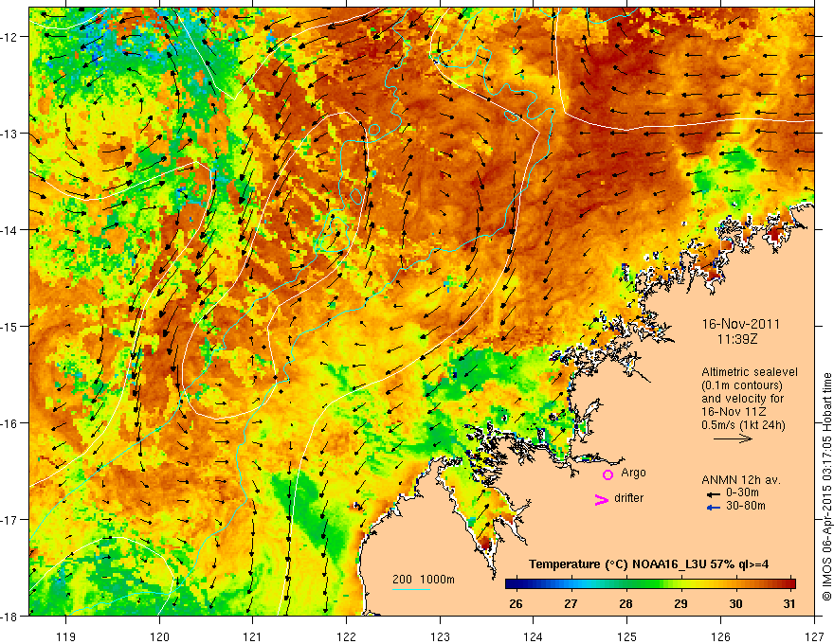Click the temperature colorbar gradient strip
The image size is (834, 644).
tap(650, 584)
